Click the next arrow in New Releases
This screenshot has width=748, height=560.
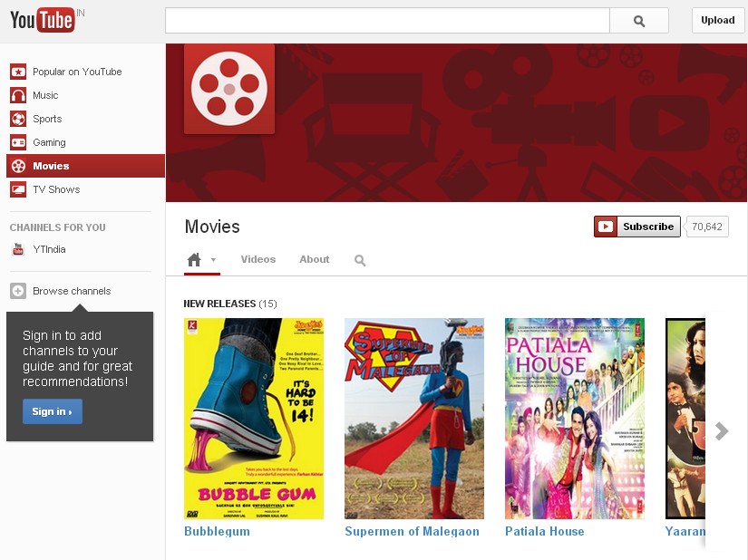722,430
